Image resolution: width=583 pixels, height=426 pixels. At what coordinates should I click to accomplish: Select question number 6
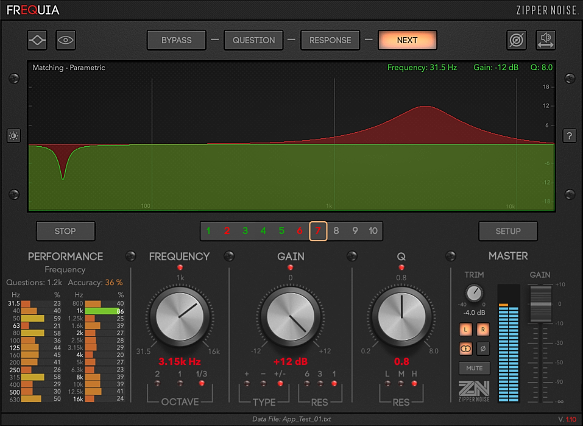click(300, 231)
